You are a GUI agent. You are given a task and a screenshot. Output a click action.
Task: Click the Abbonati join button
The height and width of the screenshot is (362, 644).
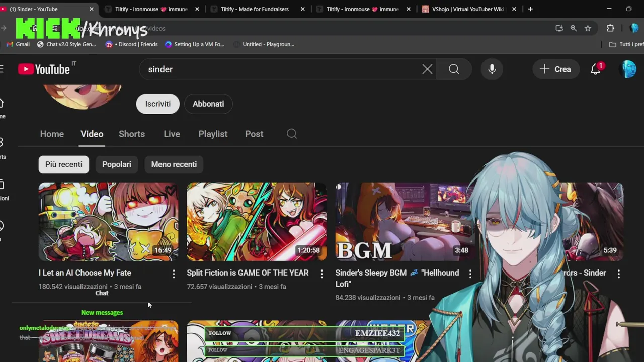click(x=208, y=104)
